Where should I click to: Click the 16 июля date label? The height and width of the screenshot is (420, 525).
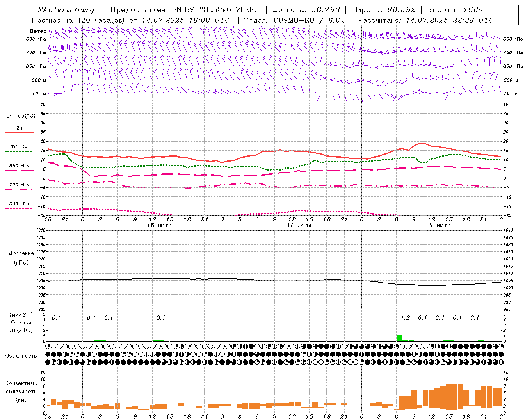coord(299,226)
